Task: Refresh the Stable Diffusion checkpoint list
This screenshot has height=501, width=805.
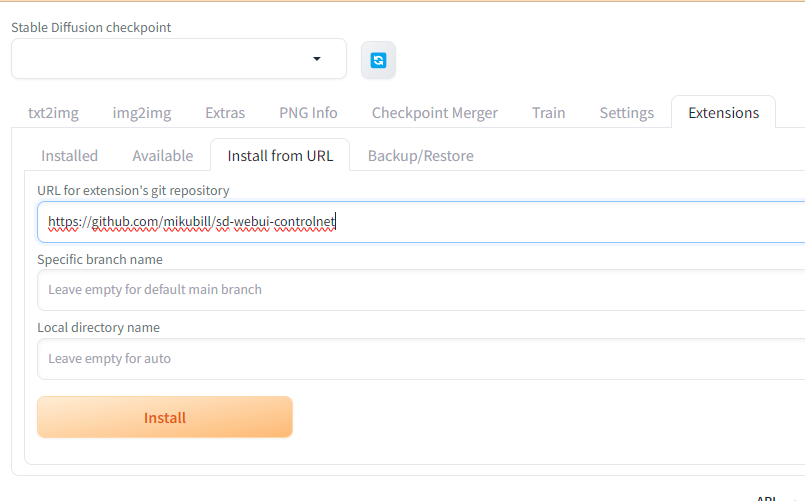Action: (x=378, y=61)
